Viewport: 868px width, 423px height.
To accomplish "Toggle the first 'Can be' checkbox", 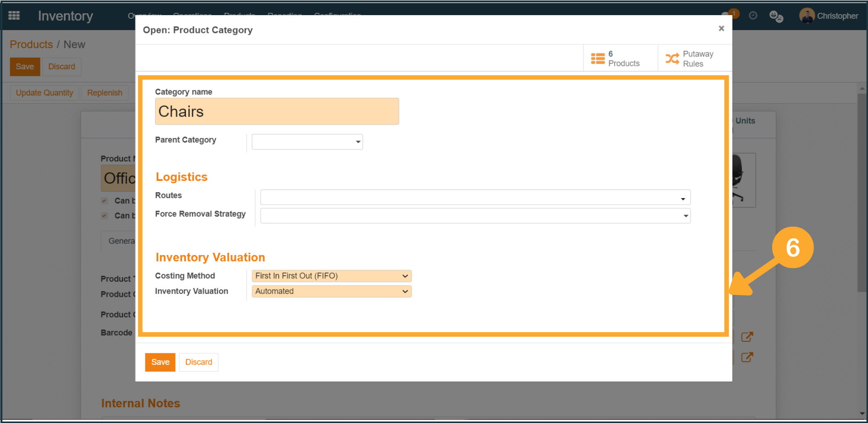I will pyautogui.click(x=105, y=200).
